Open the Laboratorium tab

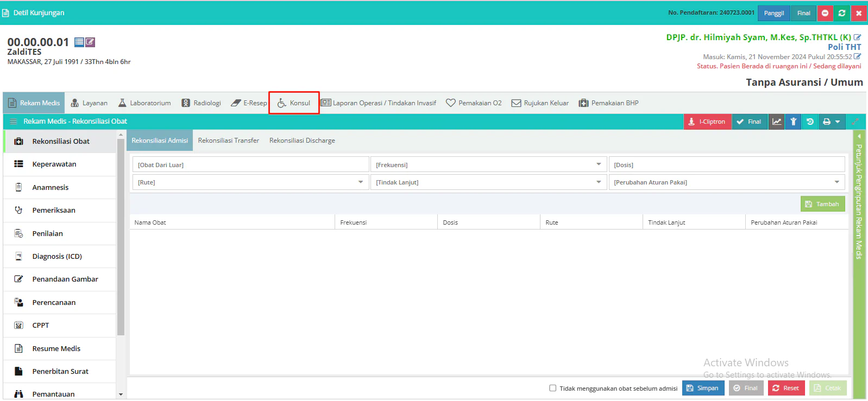[x=144, y=103]
